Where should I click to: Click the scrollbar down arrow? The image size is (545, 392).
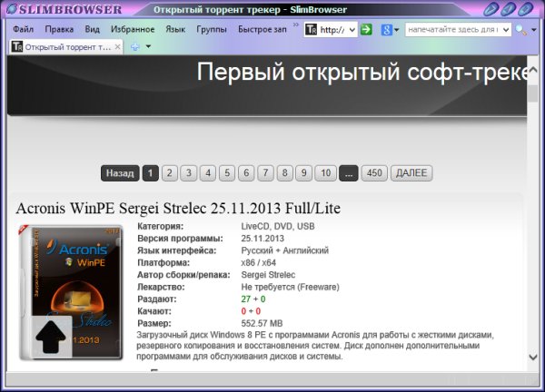click(533, 357)
